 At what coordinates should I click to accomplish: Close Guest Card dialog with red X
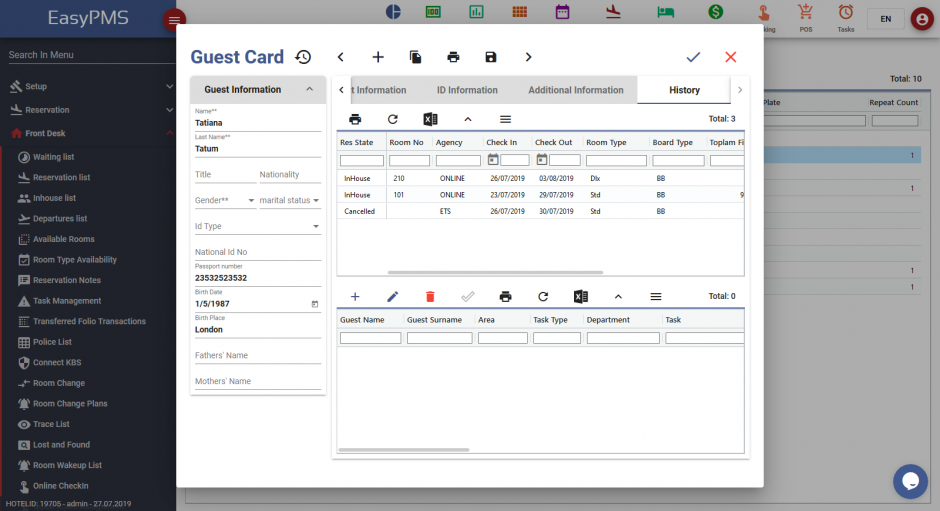[730, 58]
